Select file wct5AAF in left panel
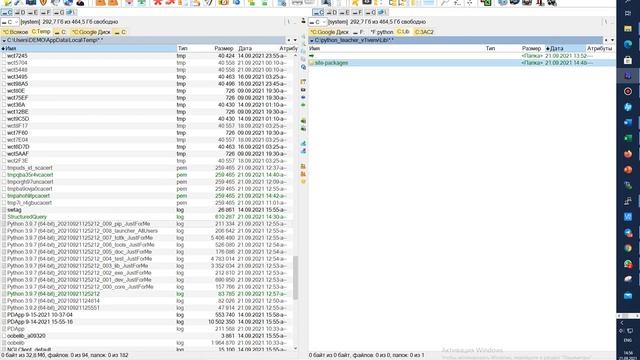640x360 pixels. point(147,154)
